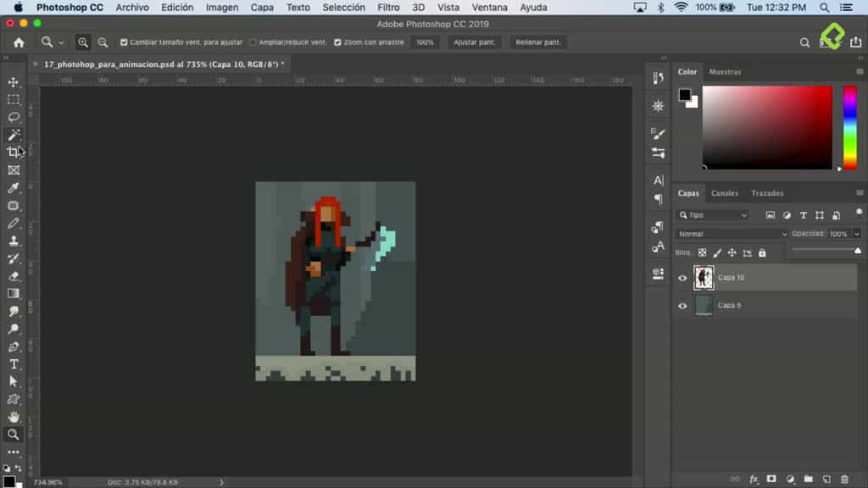Open the layer filter Tipo dropdown

(x=714, y=215)
